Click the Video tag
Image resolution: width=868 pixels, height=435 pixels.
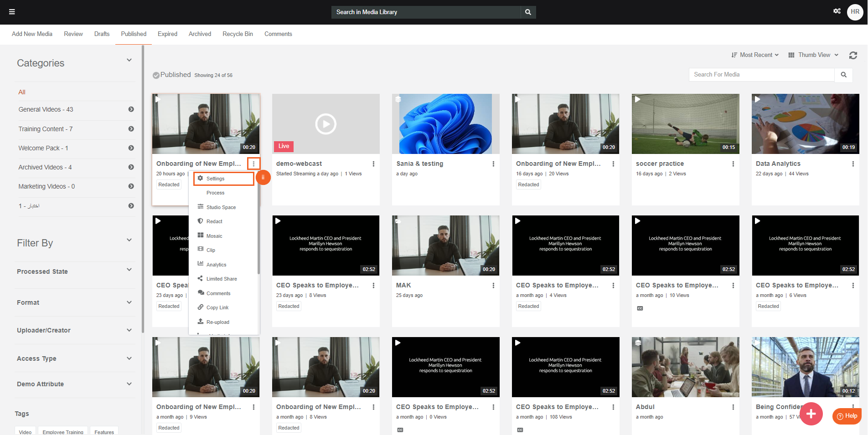pos(25,432)
